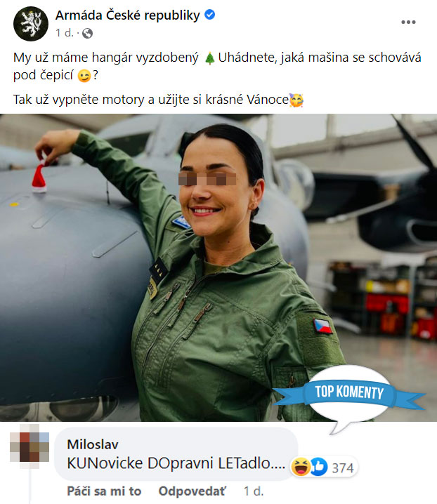Click the comment text 'KUNovicke DOpravni LETadlo'

(176, 463)
